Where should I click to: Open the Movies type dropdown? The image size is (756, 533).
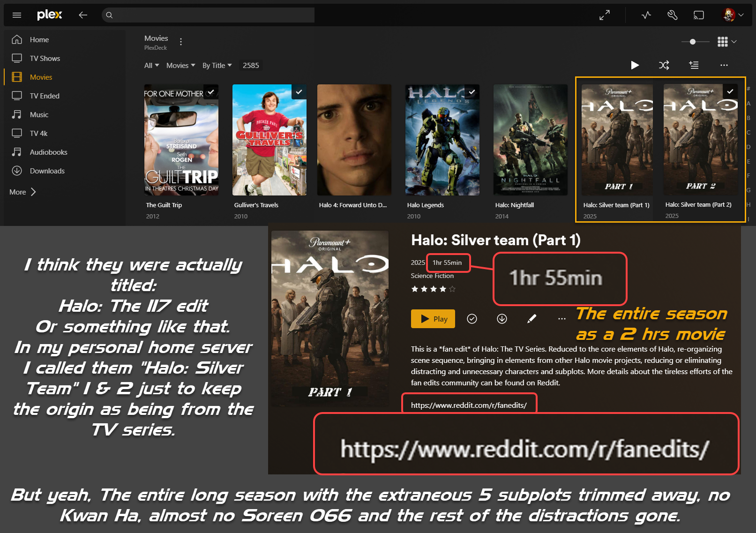(181, 66)
